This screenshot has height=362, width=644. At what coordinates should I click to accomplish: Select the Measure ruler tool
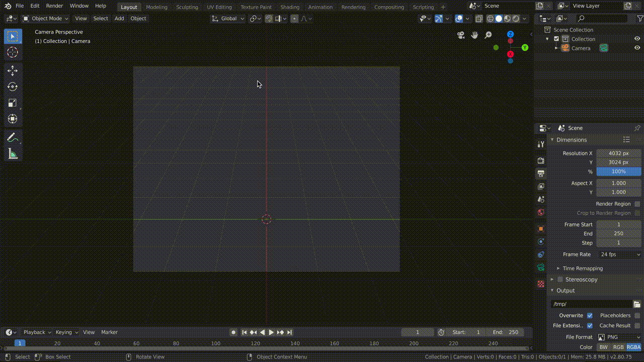click(x=13, y=154)
